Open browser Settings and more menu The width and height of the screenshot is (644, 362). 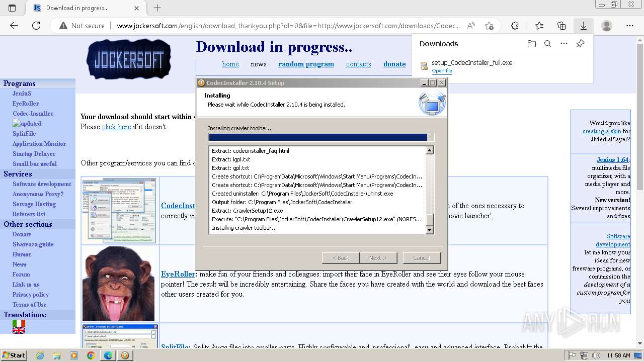point(630,26)
